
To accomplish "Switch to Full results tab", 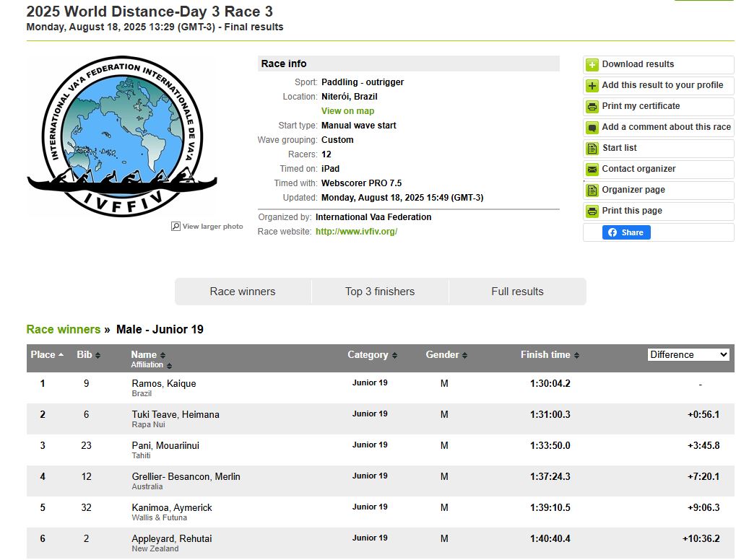I will tap(517, 292).
